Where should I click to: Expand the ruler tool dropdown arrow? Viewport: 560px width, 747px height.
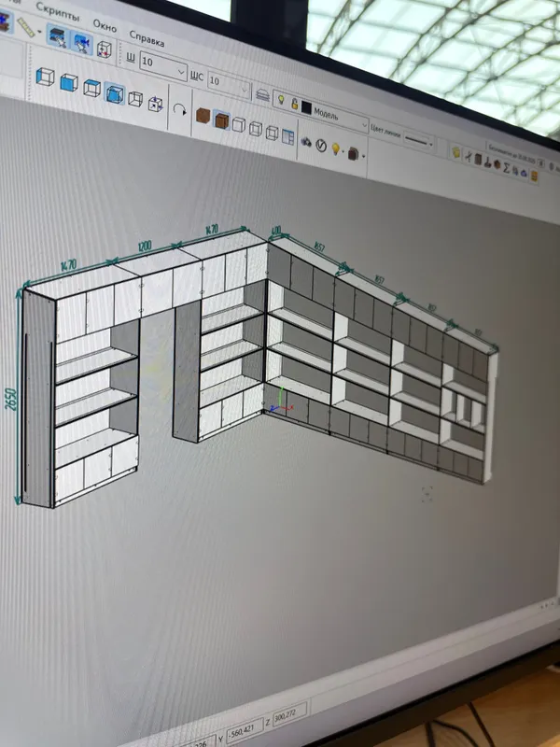(x=39, y=33)
